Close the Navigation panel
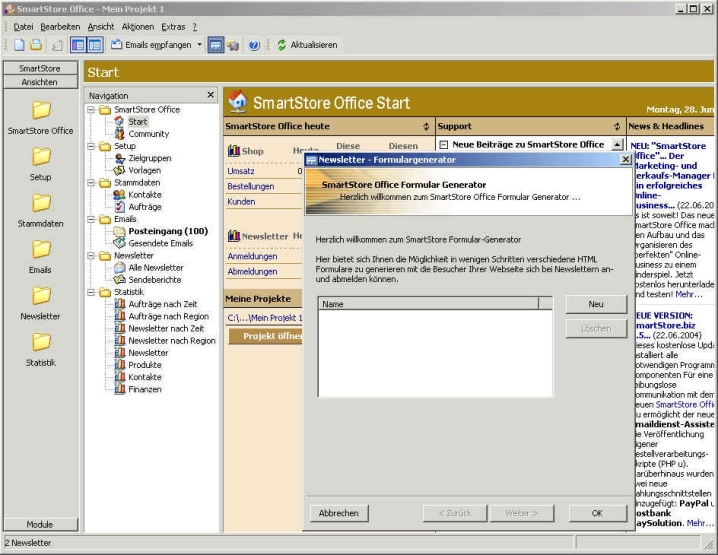Screen dimensions: 718x555 point(210,95)
